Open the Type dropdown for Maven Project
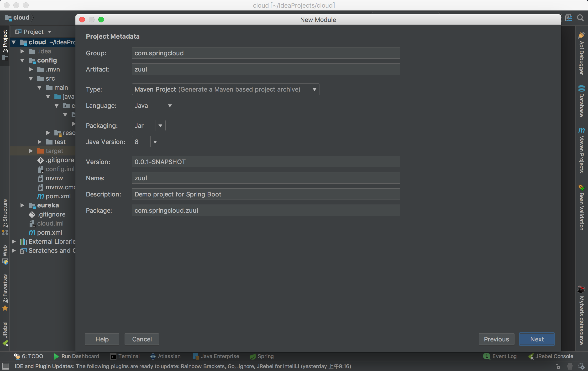 314,89
